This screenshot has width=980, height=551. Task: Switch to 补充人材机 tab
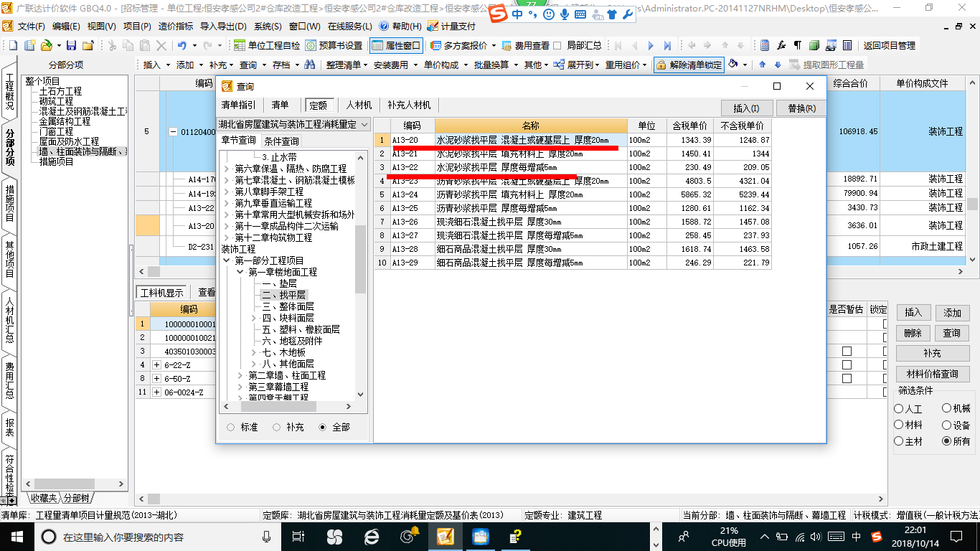click(x=409, y=105)
